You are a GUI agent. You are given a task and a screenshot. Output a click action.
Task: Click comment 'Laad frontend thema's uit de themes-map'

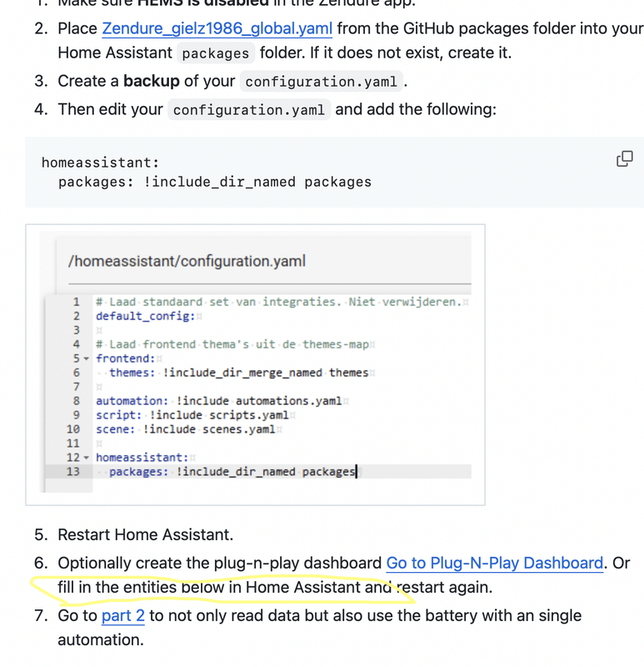tap(232, 344)
